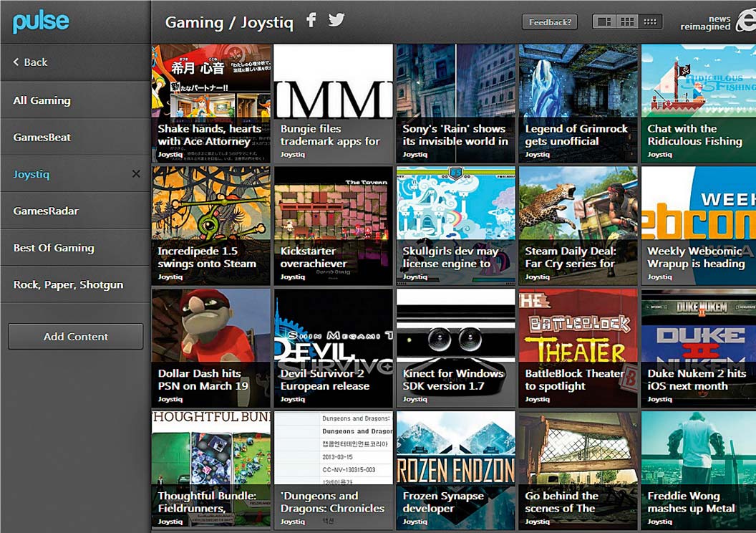Select the GamesRadar source

[x=75, y=211]
